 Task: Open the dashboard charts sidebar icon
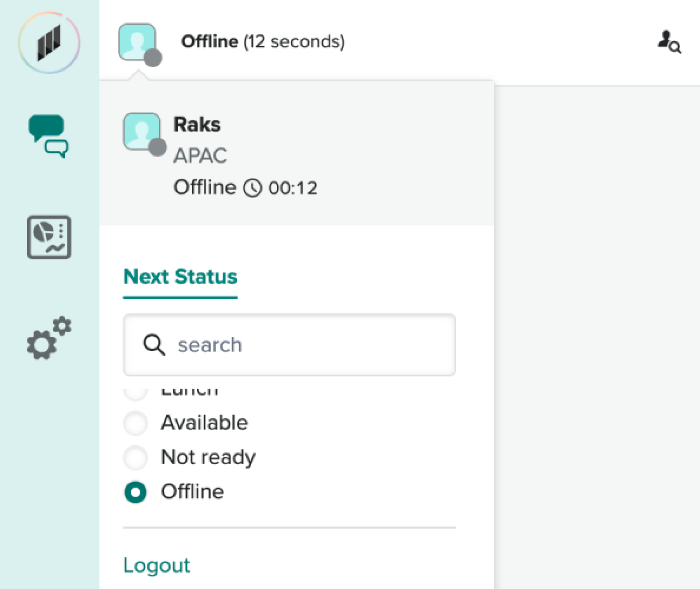pyautogui.click(x=49, y=237)
